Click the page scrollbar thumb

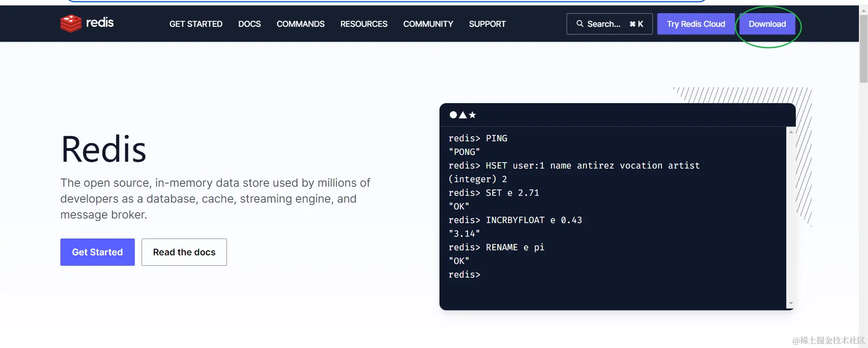(863, 49)
